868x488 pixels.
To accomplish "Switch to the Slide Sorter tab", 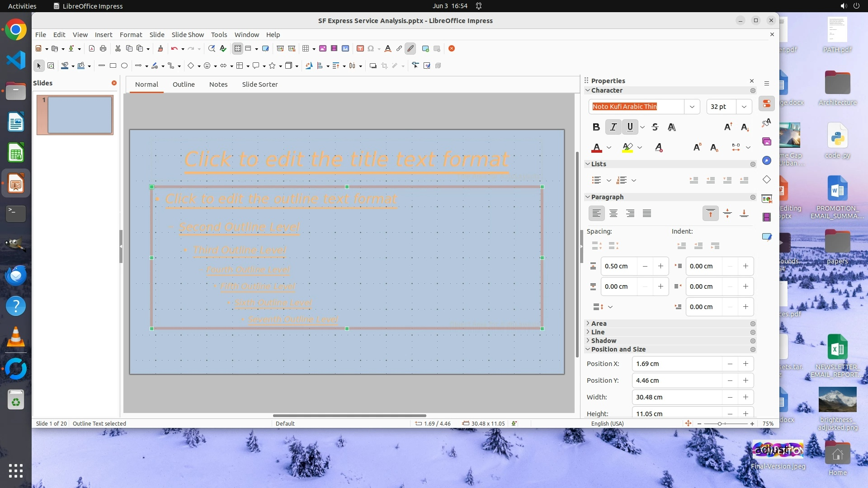I will pos(259,84).
